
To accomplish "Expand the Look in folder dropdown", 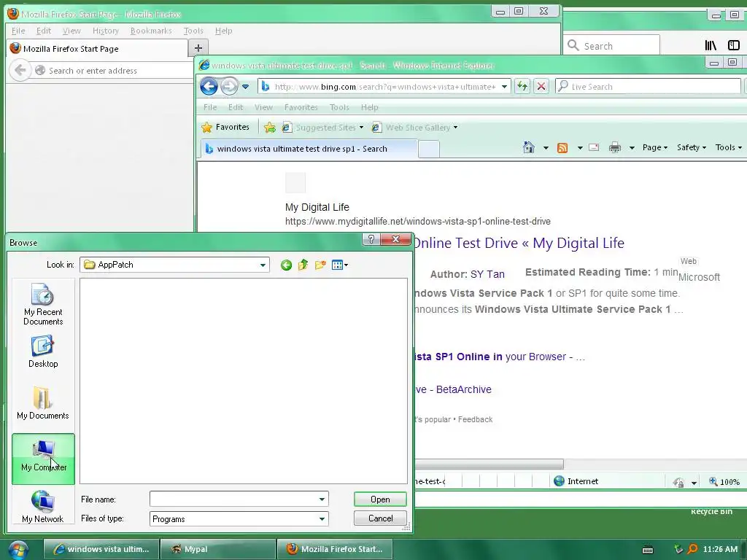I will [x=263, y=265].
